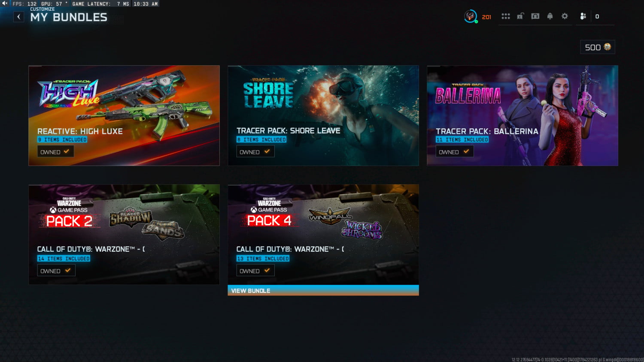Click the 10:33 AM clock readout

146,3
